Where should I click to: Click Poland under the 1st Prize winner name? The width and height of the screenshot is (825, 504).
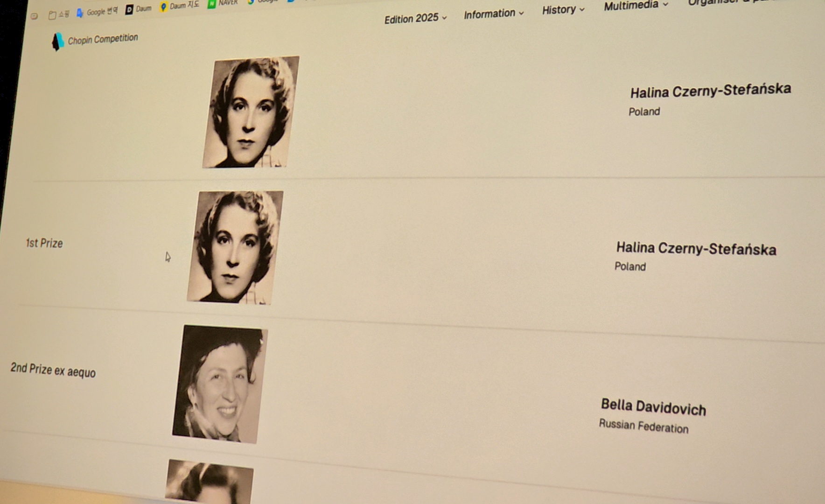[x=630, y=266]
